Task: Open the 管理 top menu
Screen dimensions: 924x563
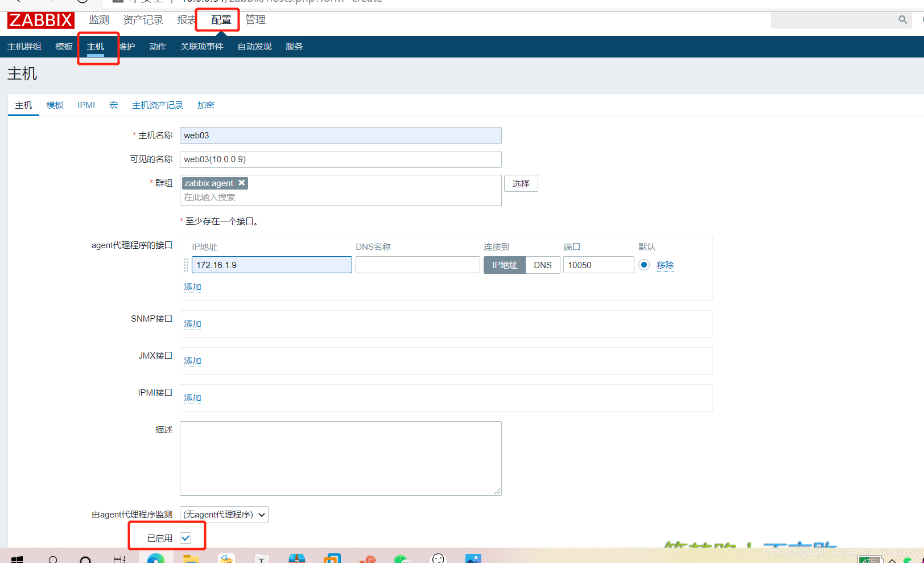Action: click(255, 20)
